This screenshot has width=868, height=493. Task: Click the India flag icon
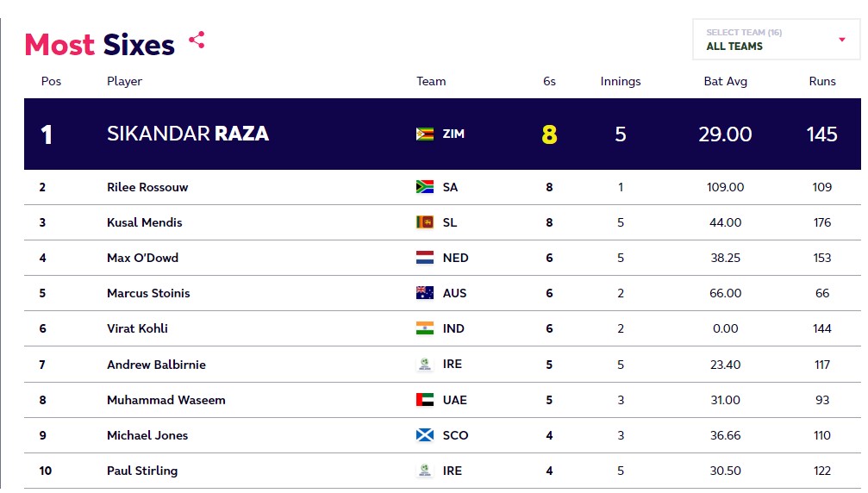pyautogui.click(x=425, y=328)
